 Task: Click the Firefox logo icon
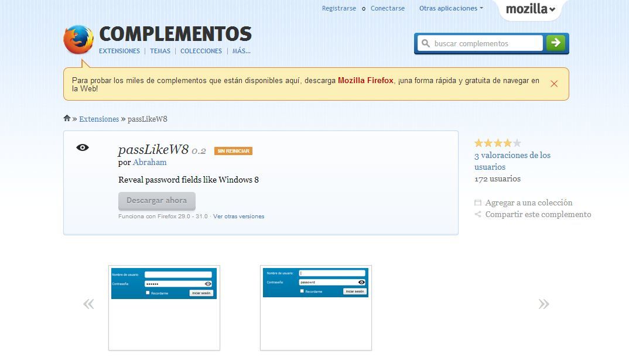coord(78,40)
